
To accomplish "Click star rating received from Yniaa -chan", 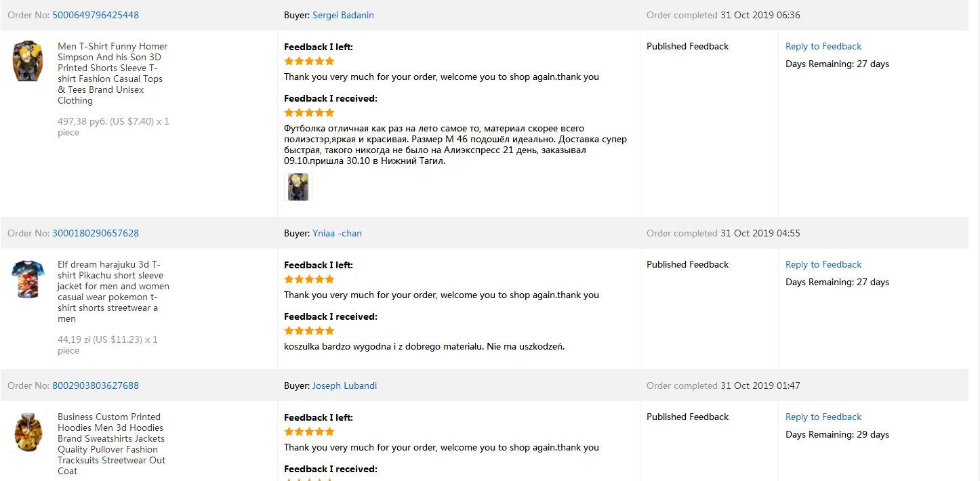I will [309, 331].
